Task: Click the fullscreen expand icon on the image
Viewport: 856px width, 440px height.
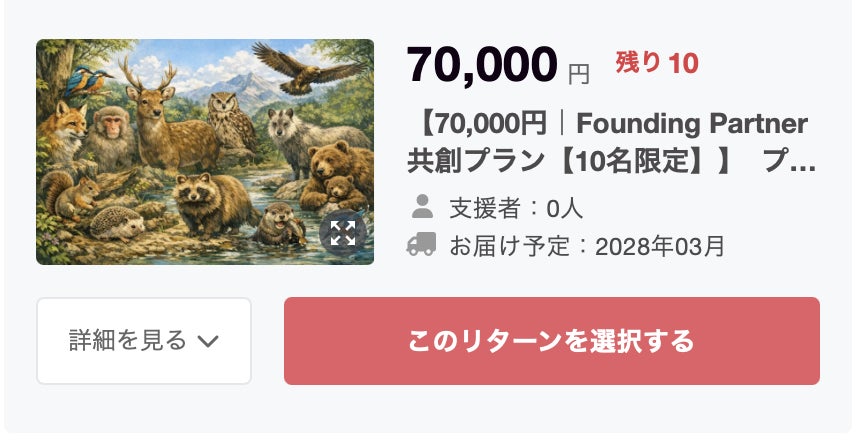Action: click(x=343, y=234)
